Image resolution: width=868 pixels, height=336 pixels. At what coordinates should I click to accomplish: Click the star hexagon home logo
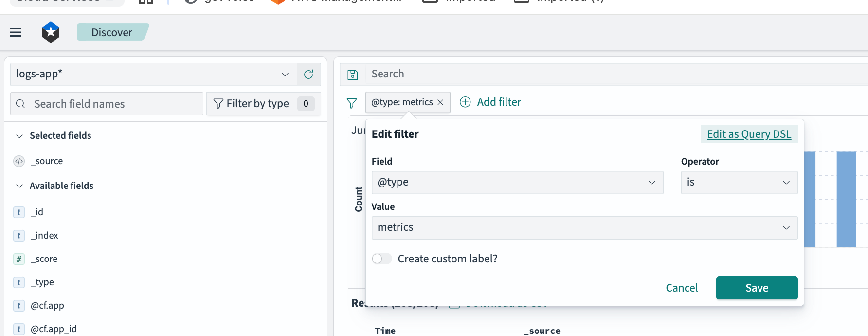coord(51,33)
